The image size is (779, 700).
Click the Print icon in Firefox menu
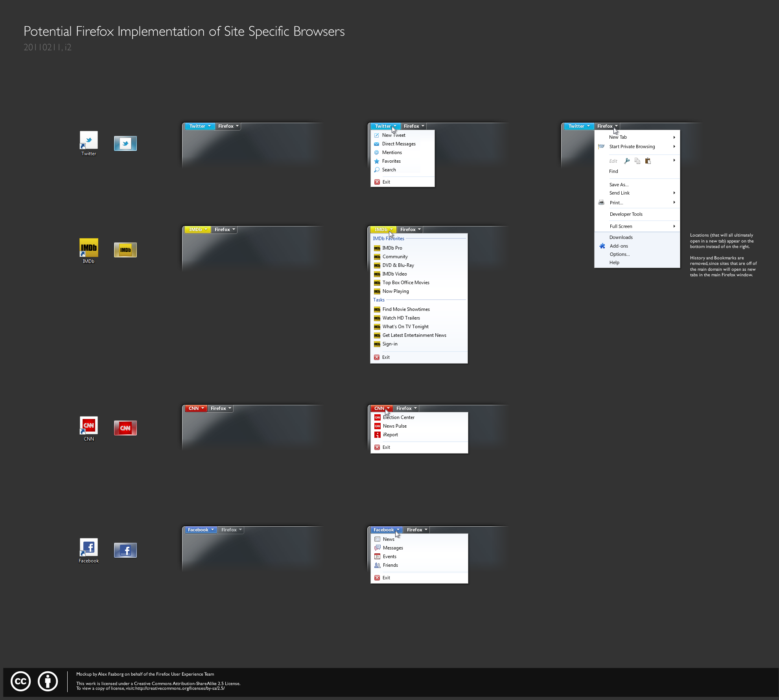601,202
